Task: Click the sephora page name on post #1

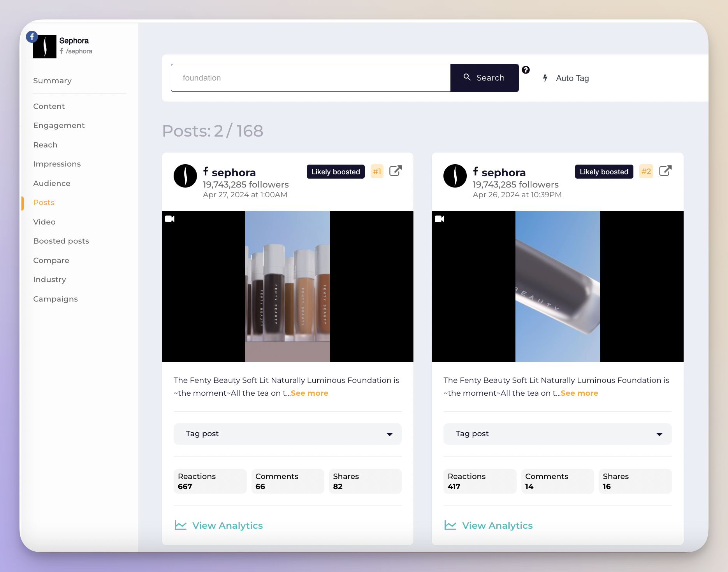Action: point(234,172)
